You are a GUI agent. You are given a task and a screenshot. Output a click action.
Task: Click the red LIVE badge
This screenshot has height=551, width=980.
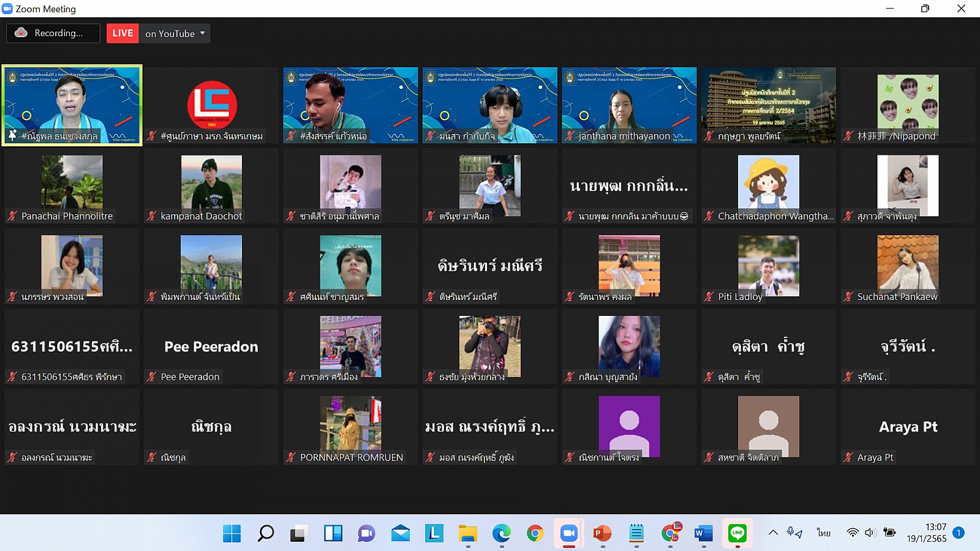pos(123,33)
